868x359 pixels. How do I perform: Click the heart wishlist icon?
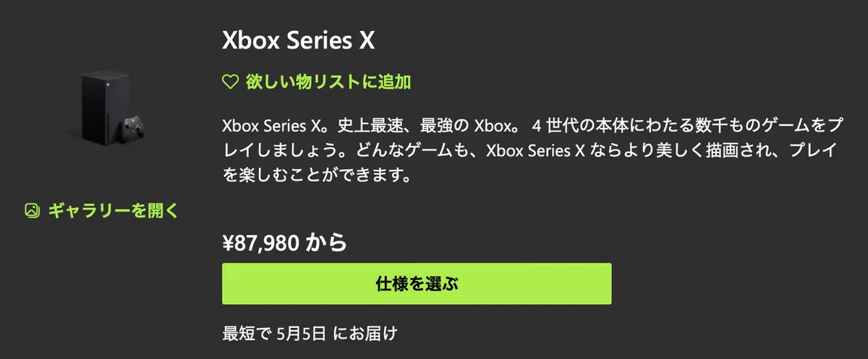coord(230,83)
